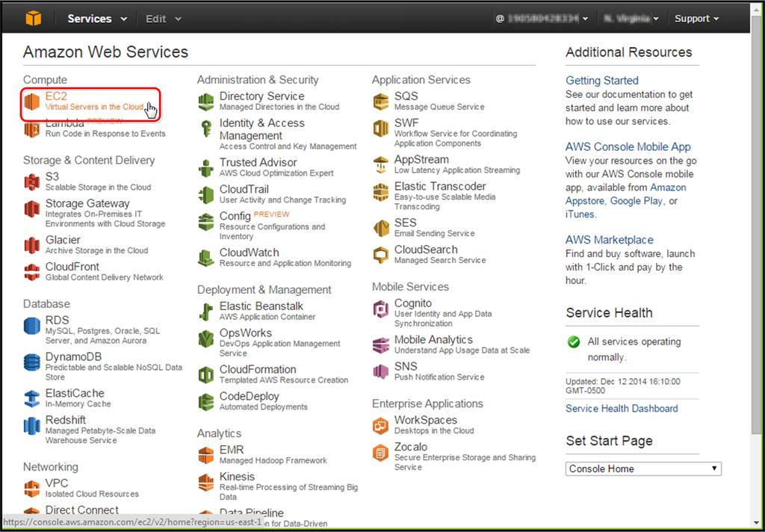The width and height of the screenshot is (765, 532).
Task: Open the Service Health Dashboard link
Action: click(x=622, y=408)
